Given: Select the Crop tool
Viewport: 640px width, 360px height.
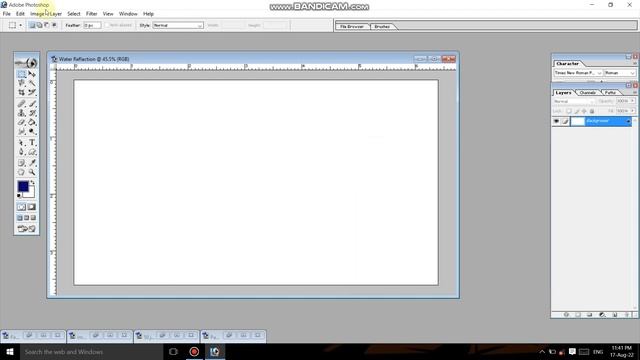Looking at the screenshot, I should pos(21,92).
